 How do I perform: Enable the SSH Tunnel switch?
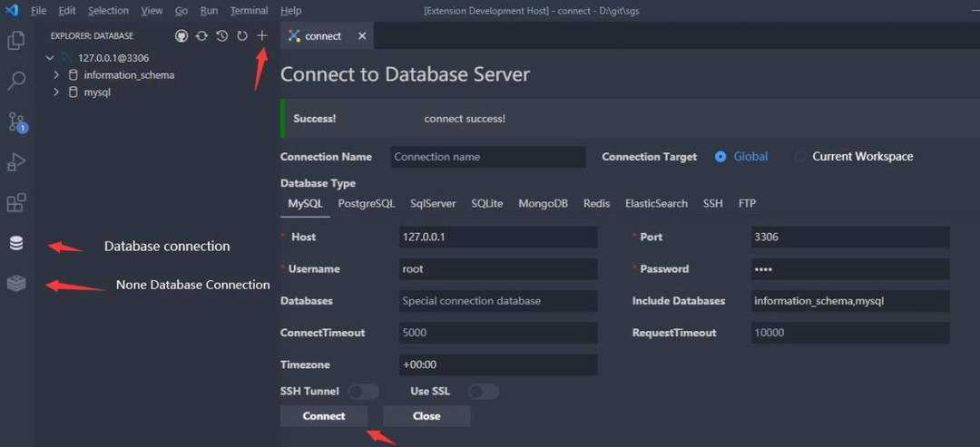coord(364,392)
